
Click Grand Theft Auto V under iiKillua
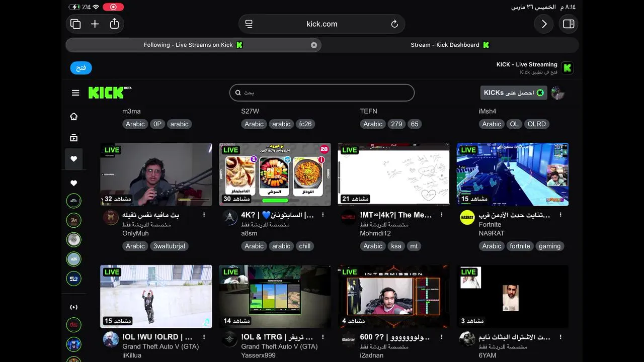click(x=160, y=346)
